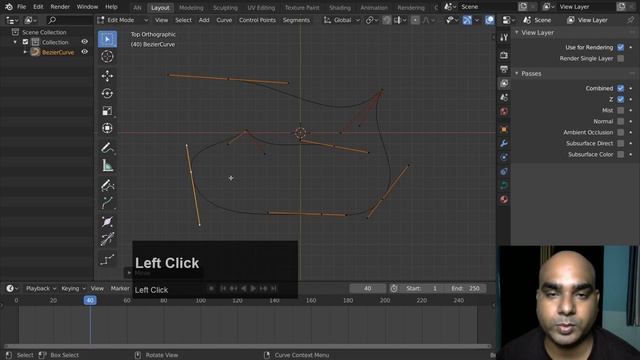Open the Keying dropdown in timeline

pos(73,288)
